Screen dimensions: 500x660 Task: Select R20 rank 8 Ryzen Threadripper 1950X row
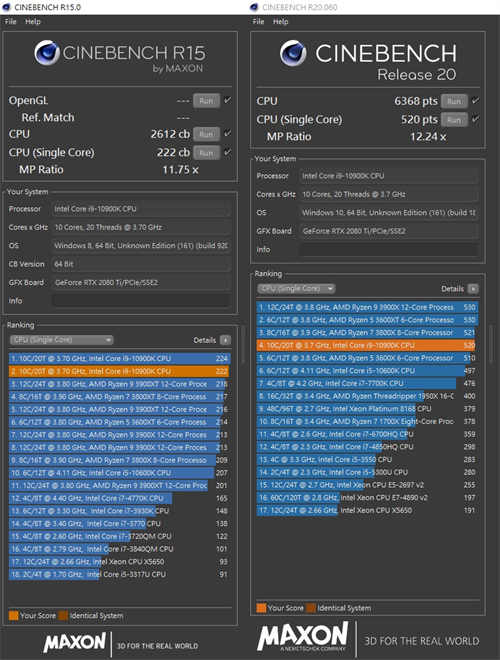coord(367,396)
